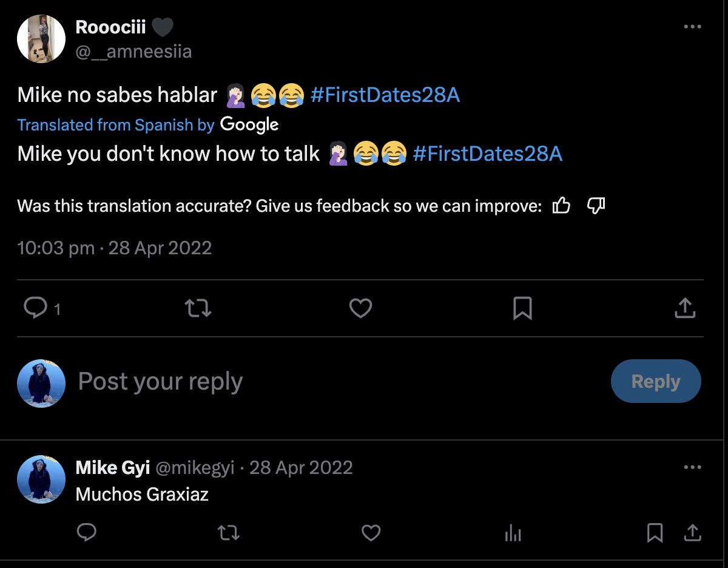Open more options on Mike Gyi's reply
The width and height of the screenshot is (728, 568).
pyautogui.click(x=692, y=467)
